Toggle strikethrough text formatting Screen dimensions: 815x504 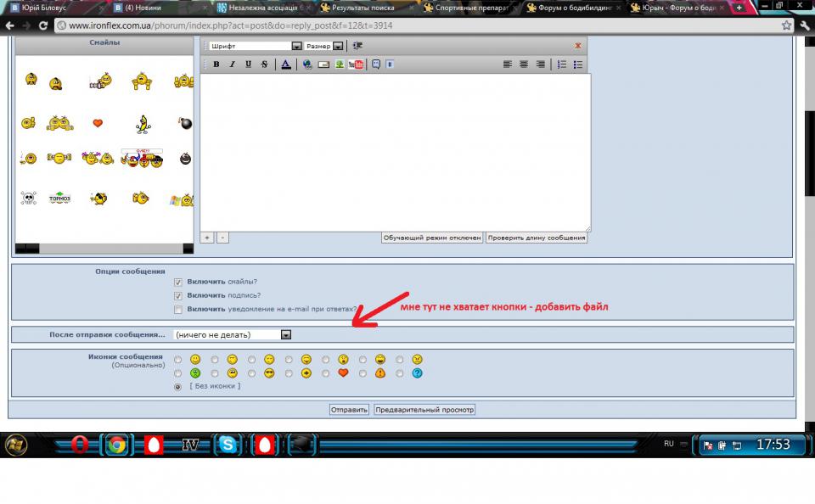[x=264, y=64]
